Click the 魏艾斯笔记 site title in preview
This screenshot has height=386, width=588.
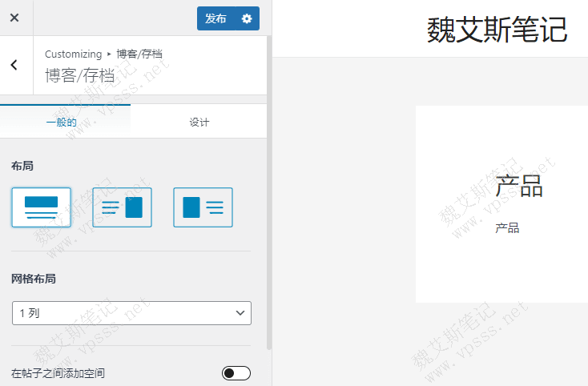[x=497, y=30]
